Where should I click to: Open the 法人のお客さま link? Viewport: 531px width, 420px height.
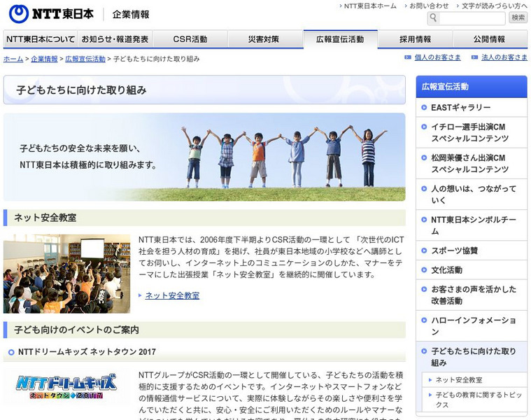[504, 57]
